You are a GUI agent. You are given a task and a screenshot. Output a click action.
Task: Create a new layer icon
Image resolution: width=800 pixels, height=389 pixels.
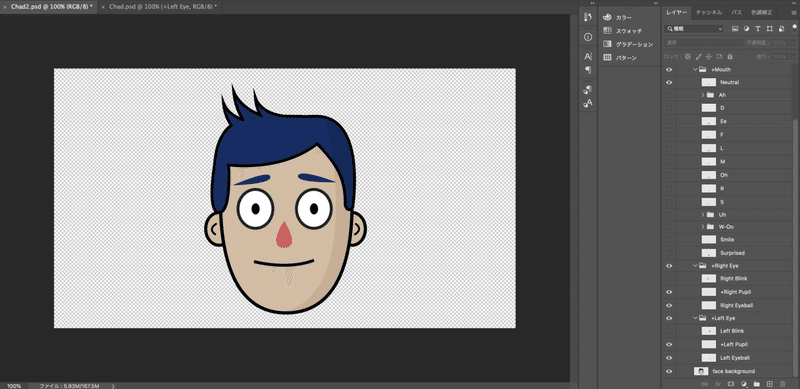pos(770,384)
